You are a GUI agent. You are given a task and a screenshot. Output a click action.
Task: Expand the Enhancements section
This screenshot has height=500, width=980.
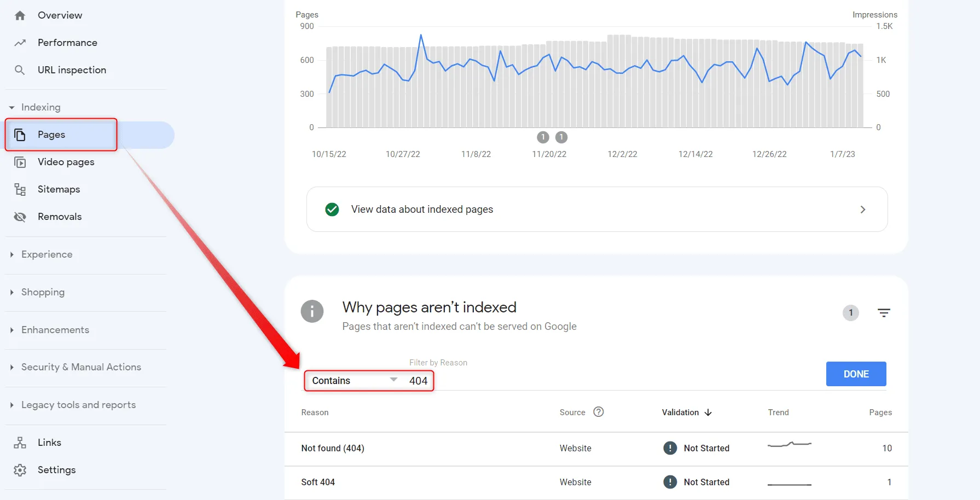[x=11, y=330]
